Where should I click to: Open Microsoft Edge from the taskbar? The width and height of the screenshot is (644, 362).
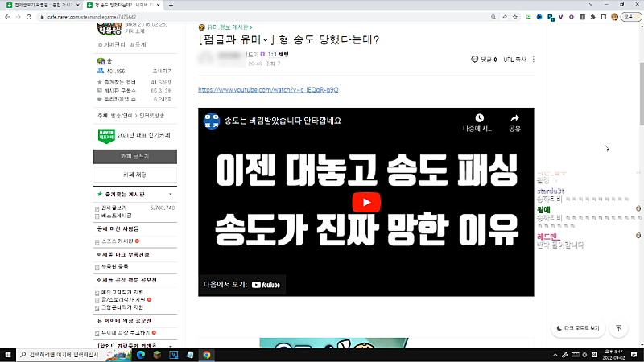pos(138,354)
